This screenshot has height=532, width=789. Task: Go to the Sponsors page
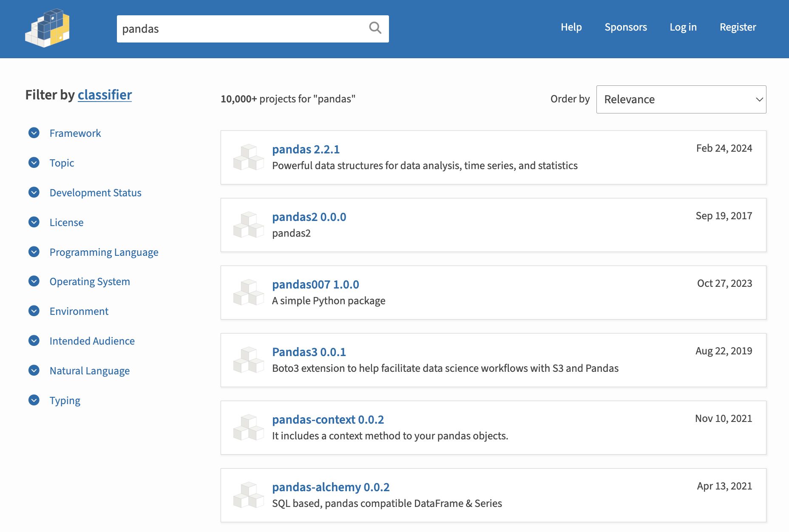pos(626,27)
